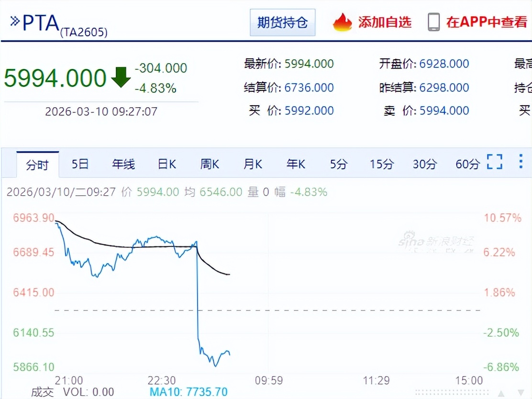This screenshot has height=399, width=532.
Task: Click the 添加自选 link
Action: 385,22
